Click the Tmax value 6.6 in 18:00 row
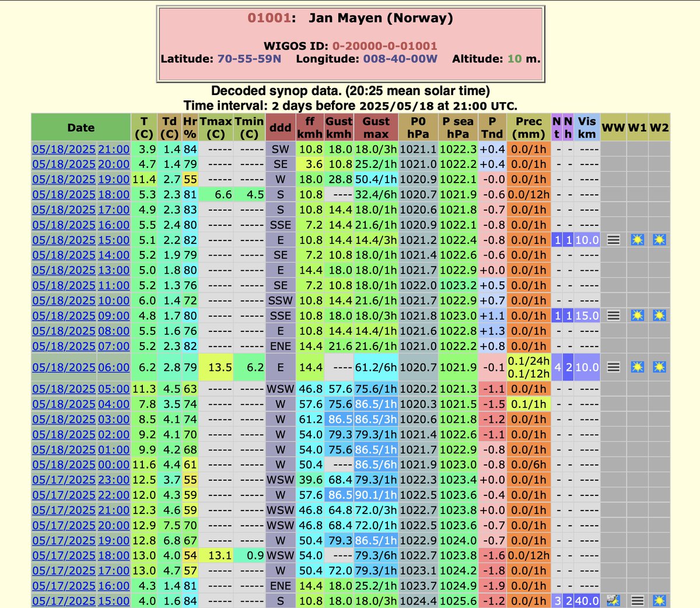The height and width of the screenshot is (608, 700). click(x=216, y=195)
